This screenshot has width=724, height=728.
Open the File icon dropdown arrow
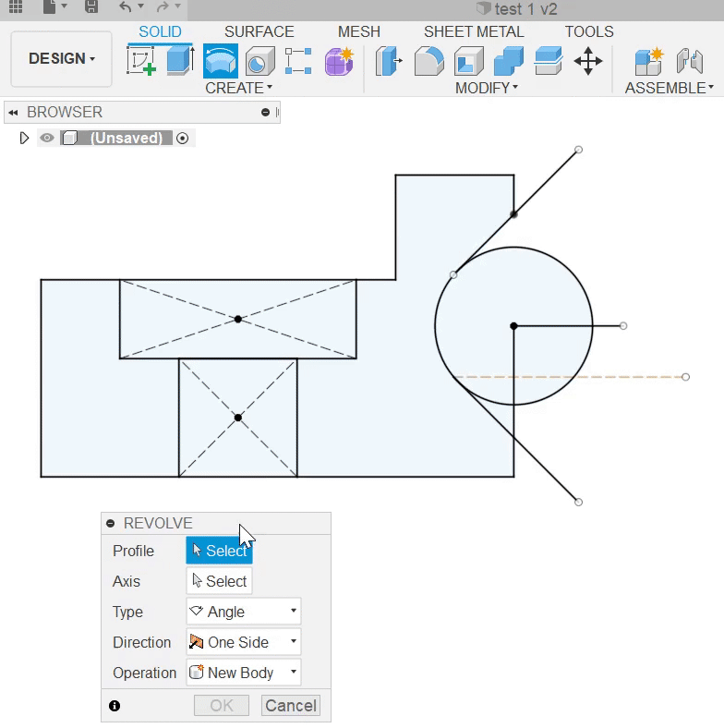coord(65,6)
